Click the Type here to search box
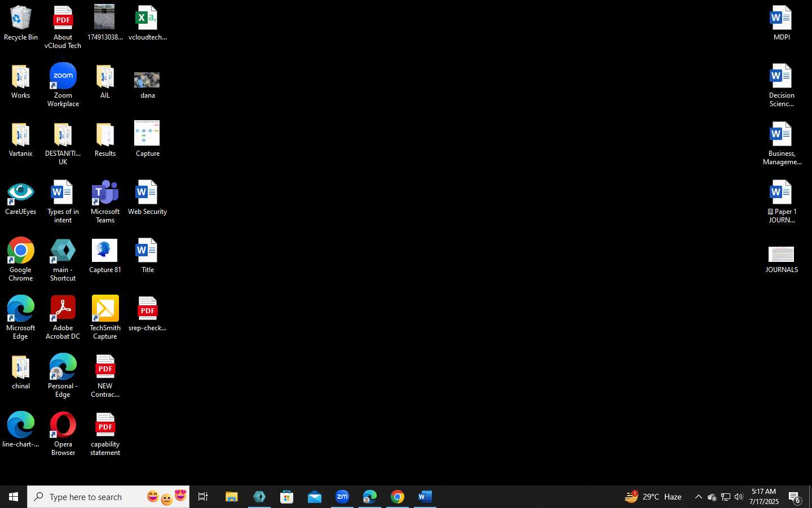Screen dimensions: 812x508 (x=108, y=497)
